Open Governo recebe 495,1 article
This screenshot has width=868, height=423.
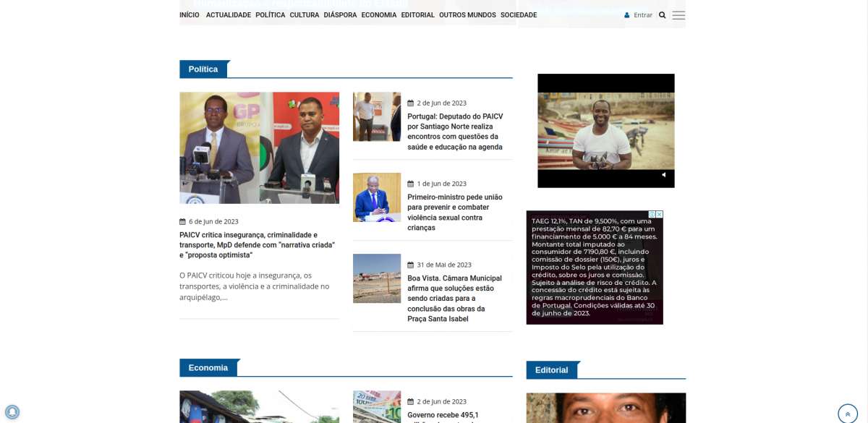pos(443,416)
